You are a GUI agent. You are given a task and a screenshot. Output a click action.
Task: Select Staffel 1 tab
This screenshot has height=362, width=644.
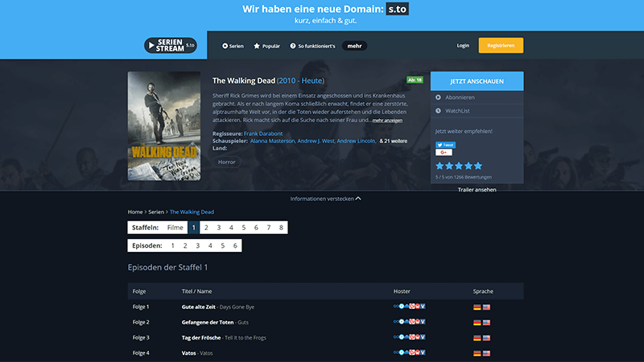pyautogui.click(x=194, y=228)
